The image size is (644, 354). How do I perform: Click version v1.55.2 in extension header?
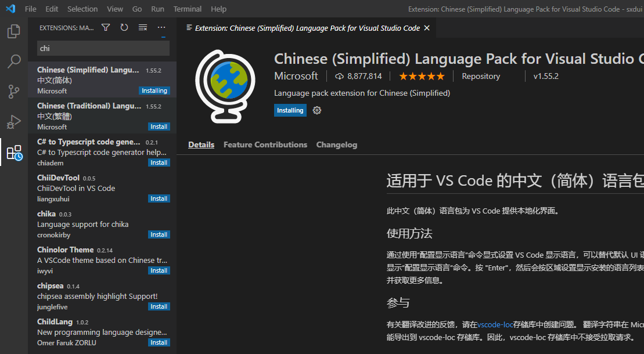coord(546,76)
